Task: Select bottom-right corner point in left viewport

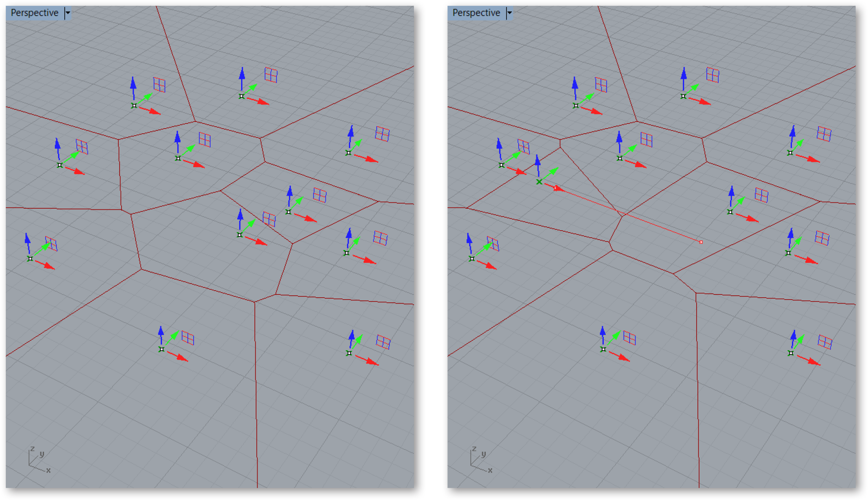Action: (x=349, y=353)
